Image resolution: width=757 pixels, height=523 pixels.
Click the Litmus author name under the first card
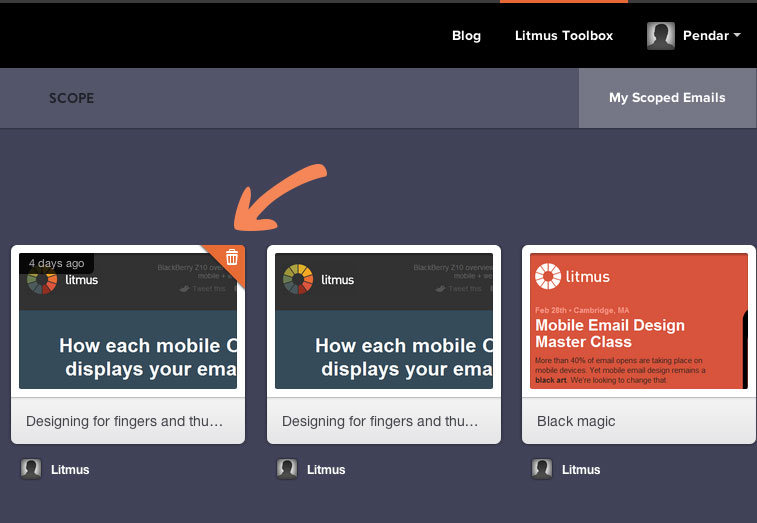[70, 469]
